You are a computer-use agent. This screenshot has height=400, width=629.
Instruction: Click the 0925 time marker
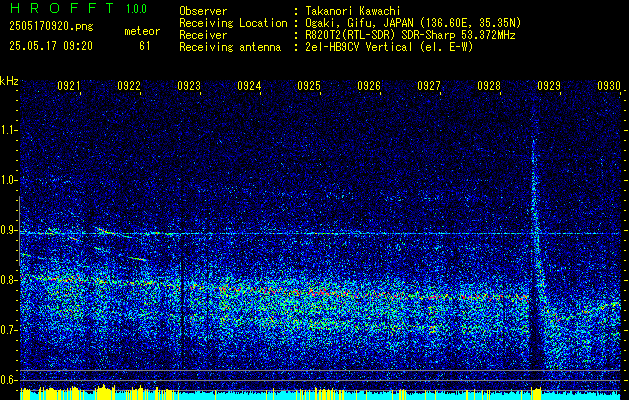(309, 86)
